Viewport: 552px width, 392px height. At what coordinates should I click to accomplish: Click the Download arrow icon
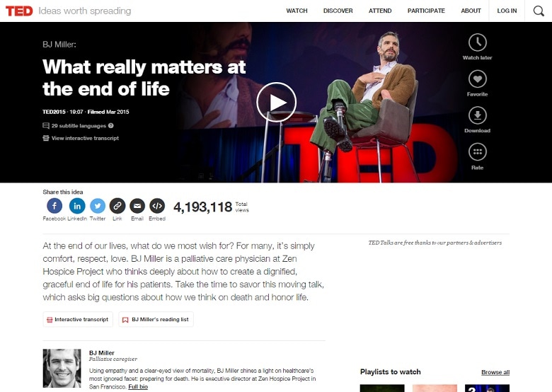pyautogui.click(x=478, y=115)
